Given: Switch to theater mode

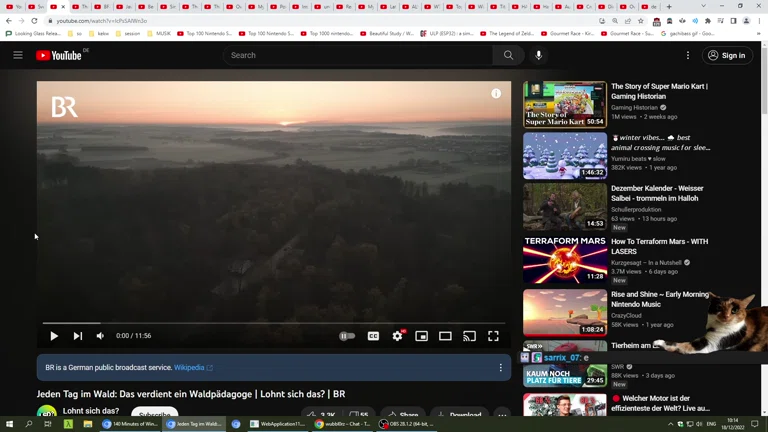Looking at the screenshot, I should click(445, 336).
